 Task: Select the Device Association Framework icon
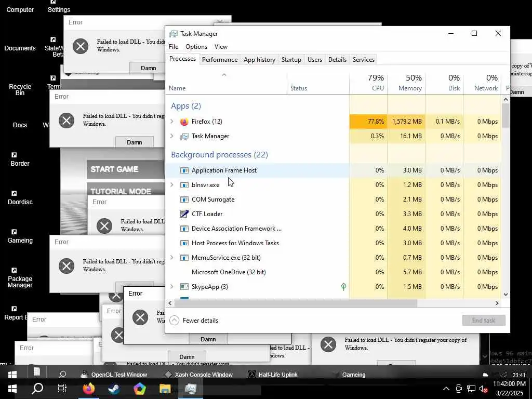(x=184, y=229)
